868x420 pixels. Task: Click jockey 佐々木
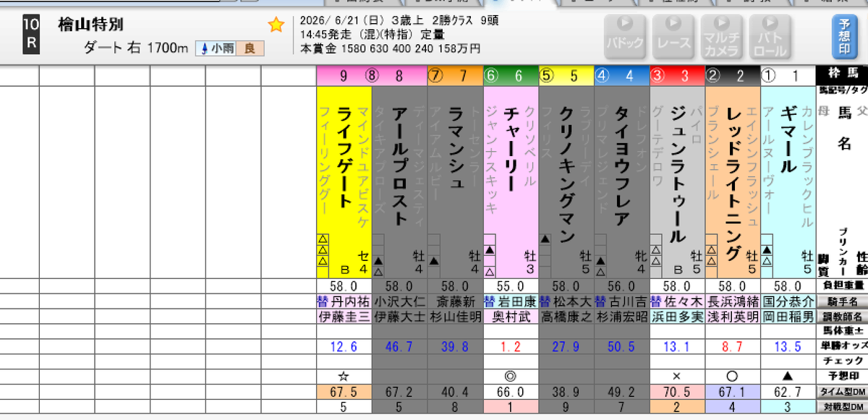coord(684,301)
